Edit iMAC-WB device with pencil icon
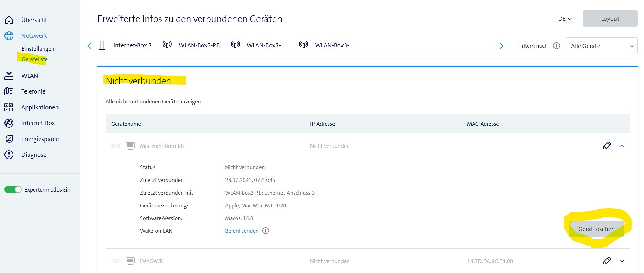This screenshot has width=644, height=273. pyautogui.click(x=607, y=261)
